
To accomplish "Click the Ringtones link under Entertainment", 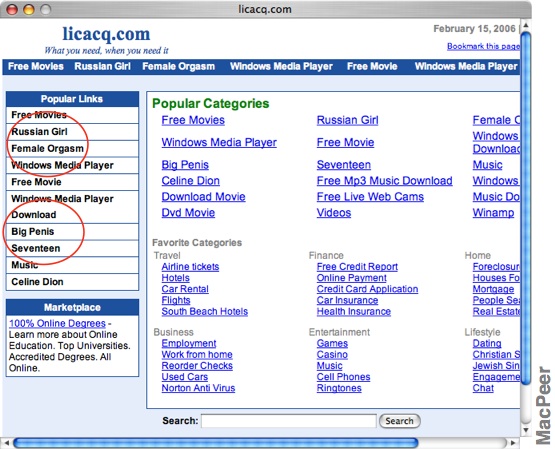I will click(339, 388).
